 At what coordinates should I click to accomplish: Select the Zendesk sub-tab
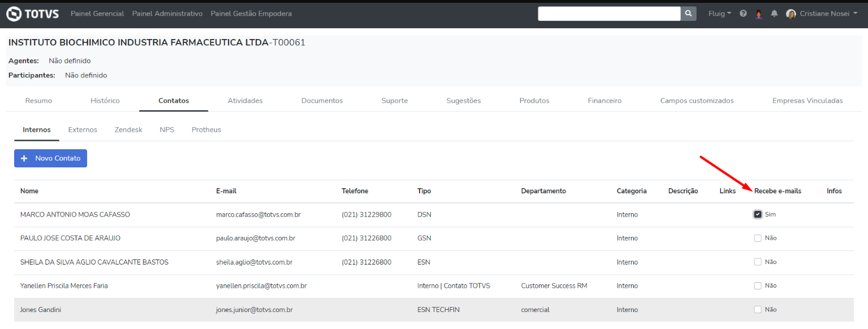(x=128, y=130)
